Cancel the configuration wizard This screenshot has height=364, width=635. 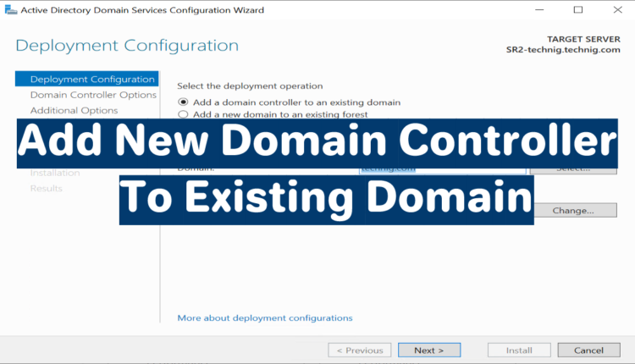[588, 350]
